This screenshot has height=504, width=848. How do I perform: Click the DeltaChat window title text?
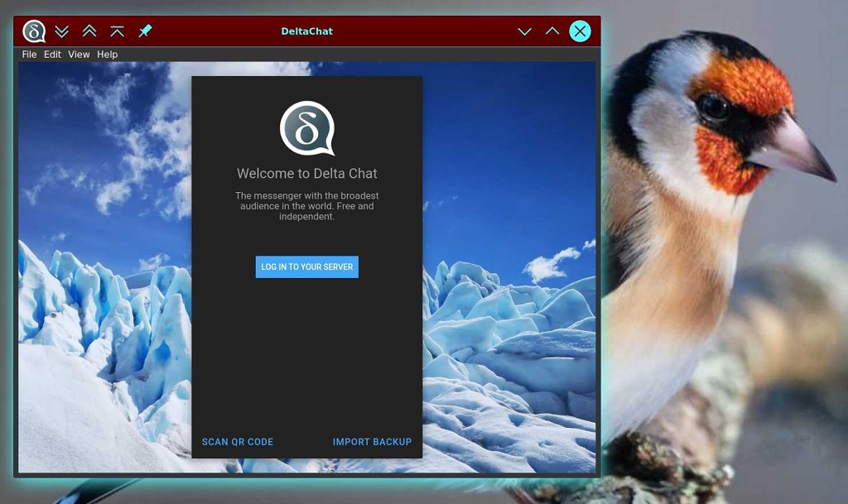click(306, 31)
